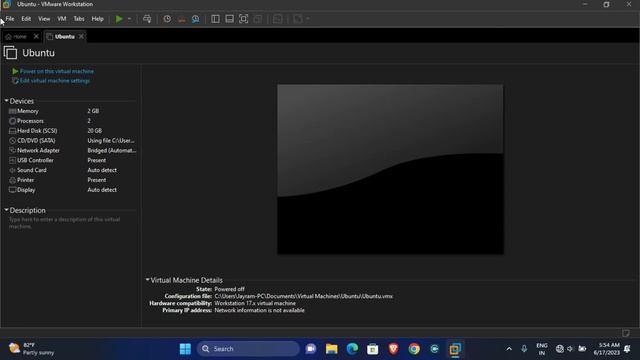Open the Tabs menu
Image resolution: width=640 pixels, height=360 pixels.
pyautogui.click(x=79, y=19)
